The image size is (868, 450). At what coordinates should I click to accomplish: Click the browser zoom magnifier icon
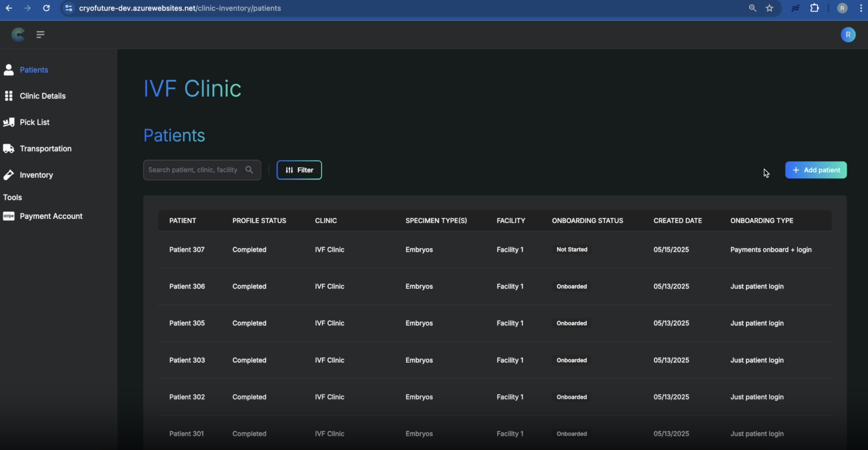(x=753, y=8)
